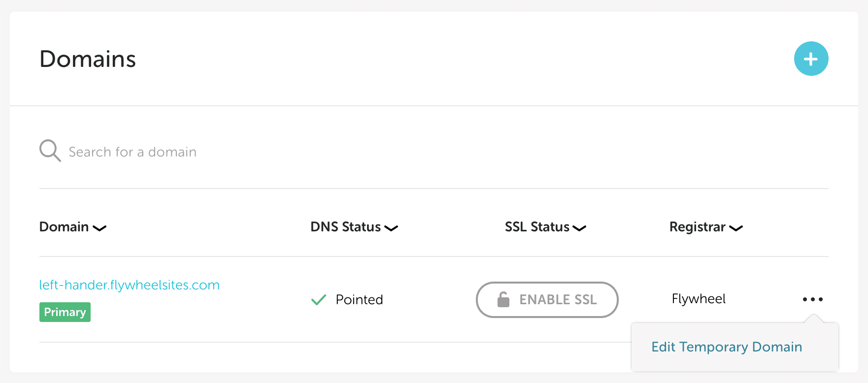
Task: Sort by the Registrar column
Action: pyautogui.click(x=697, y=227)
